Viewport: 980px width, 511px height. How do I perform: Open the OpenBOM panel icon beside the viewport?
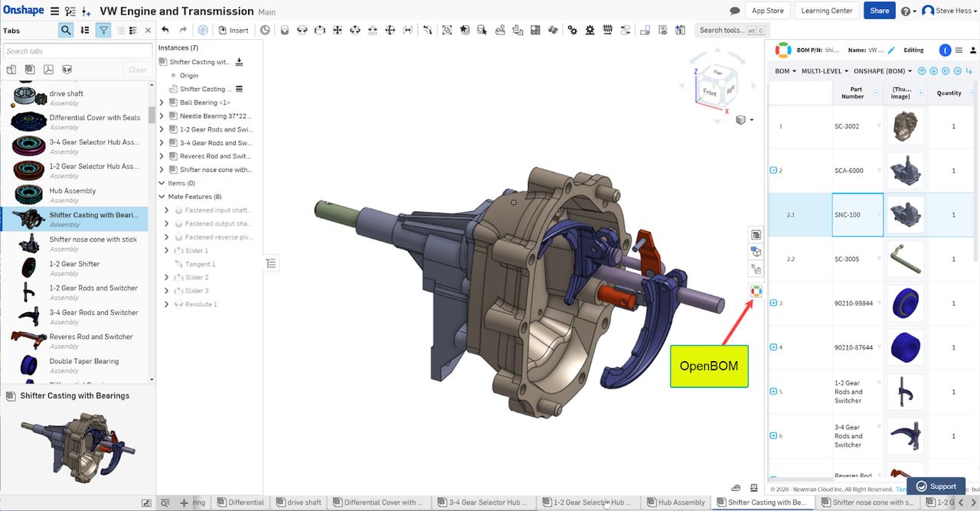pos(756,291)
